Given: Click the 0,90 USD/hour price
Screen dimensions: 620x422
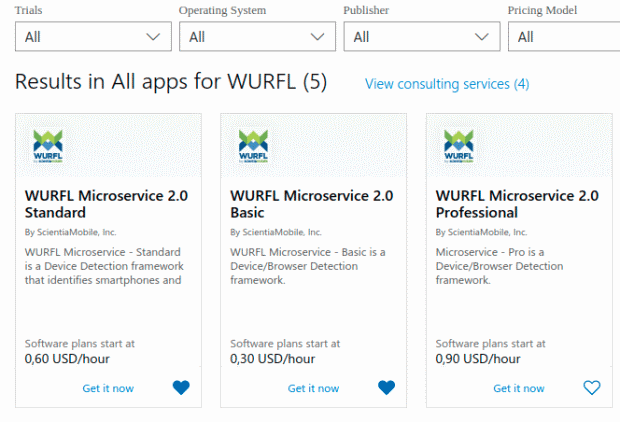Looking at the screenshot, I should (x=478, y=359).
